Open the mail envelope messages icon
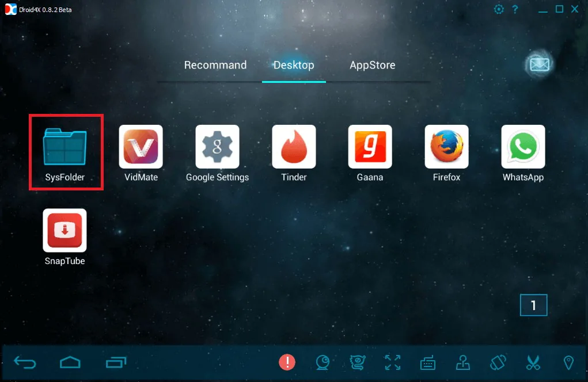The image size is (588, 382). 539,64
